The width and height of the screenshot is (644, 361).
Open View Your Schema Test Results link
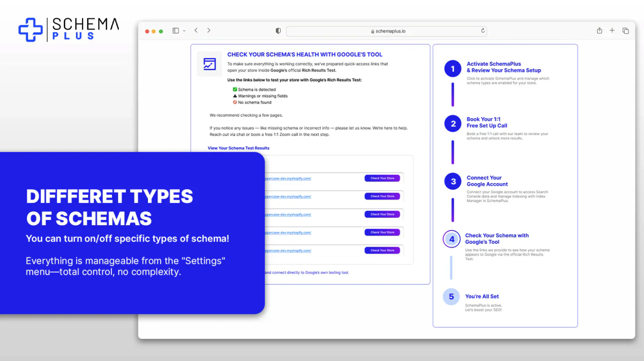(x=238, y=148)
